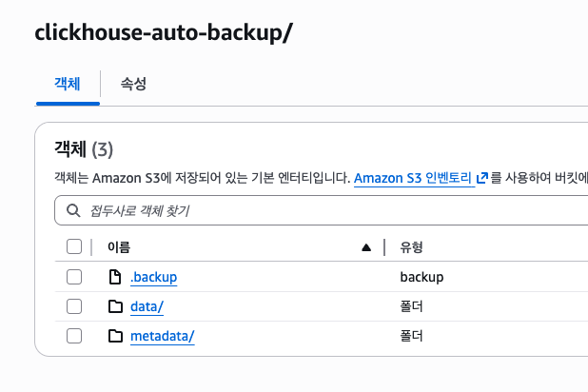Open the .backup object link

pyautogui.click(x=153, y=277)
